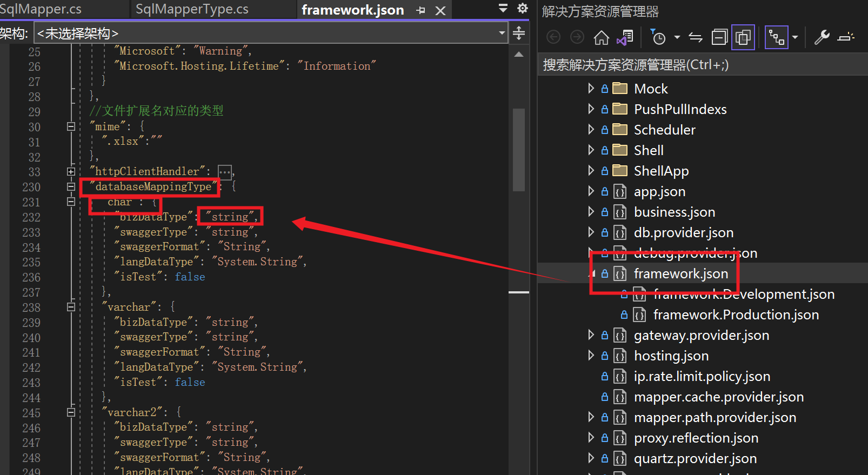Collapse the databaseMappingType block
Viewport: 868px width, 475px height.
(71, 186)
